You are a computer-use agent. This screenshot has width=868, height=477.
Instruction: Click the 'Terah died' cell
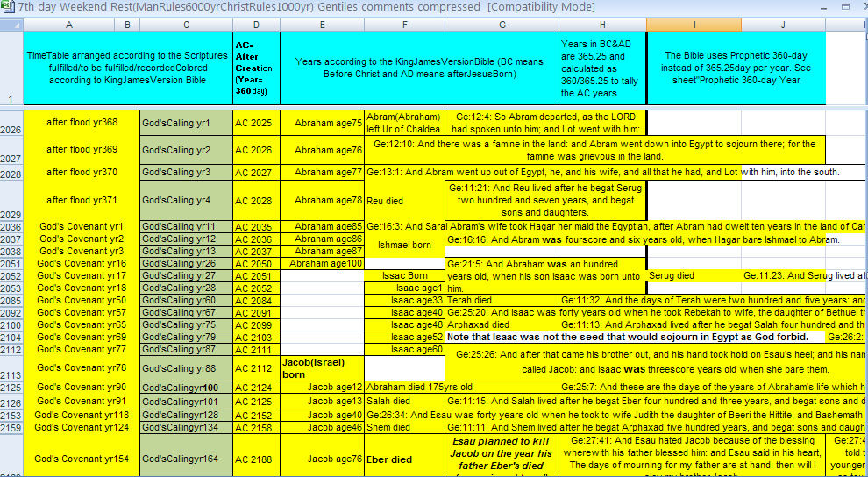[x=502, y=301]
